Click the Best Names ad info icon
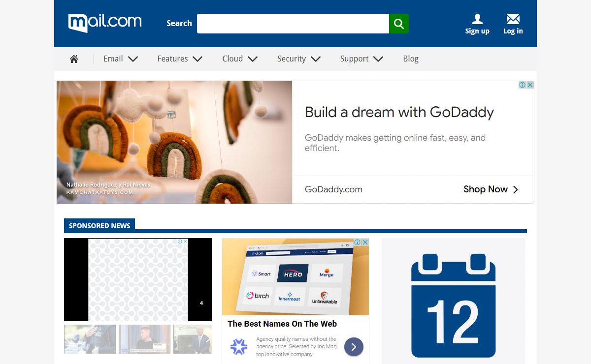This screenshot has width=591, height=364. [x=358, y=243]
